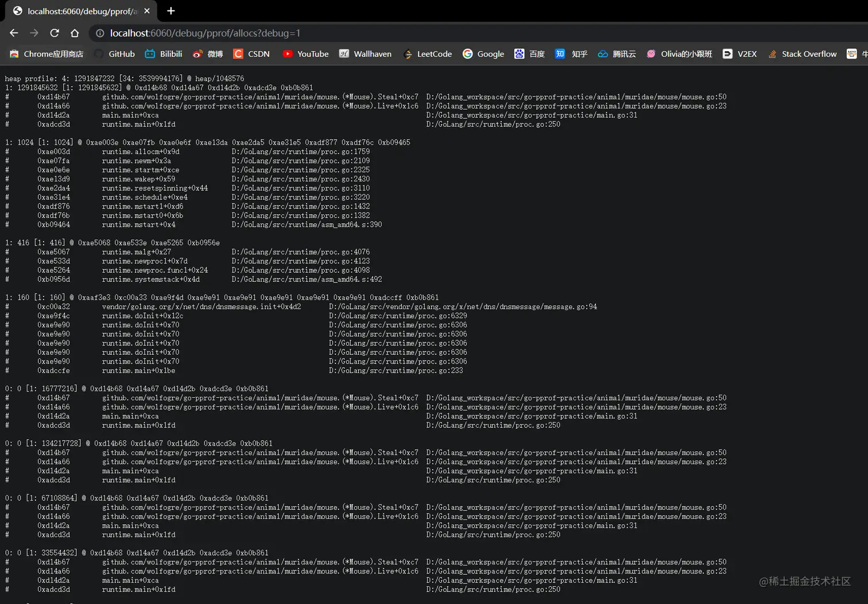Click the 'runtime.systemstack+0x4d' stack frame
The width and height of the screenshot is (868, 604).
tap(151, 280)
